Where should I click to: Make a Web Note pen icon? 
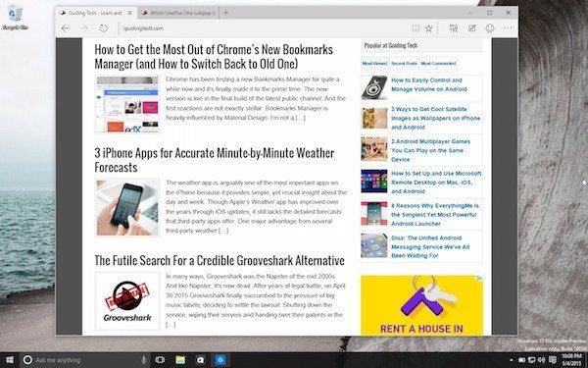[471, 28]
